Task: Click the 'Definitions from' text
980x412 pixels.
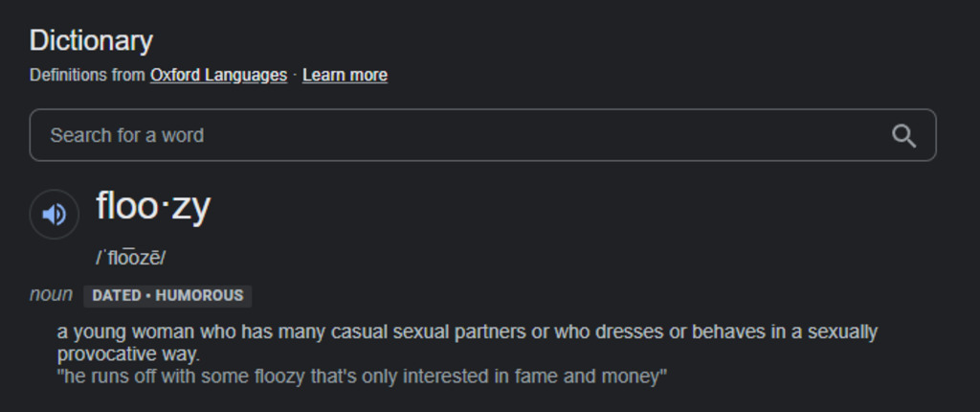Action: tap(87, 75)
